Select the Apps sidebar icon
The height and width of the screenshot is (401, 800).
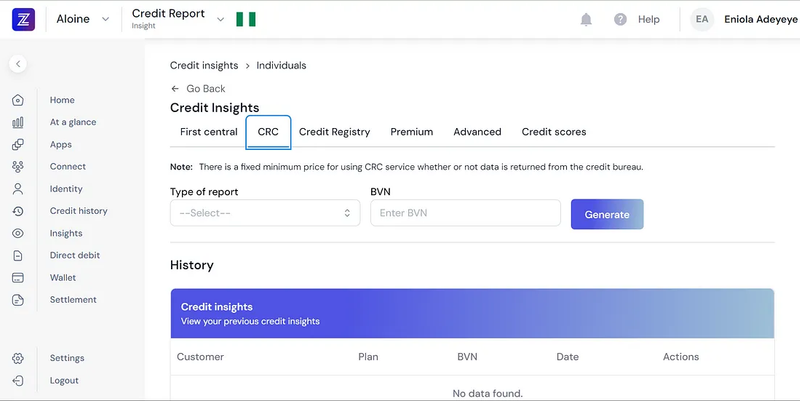pos(18,144)
